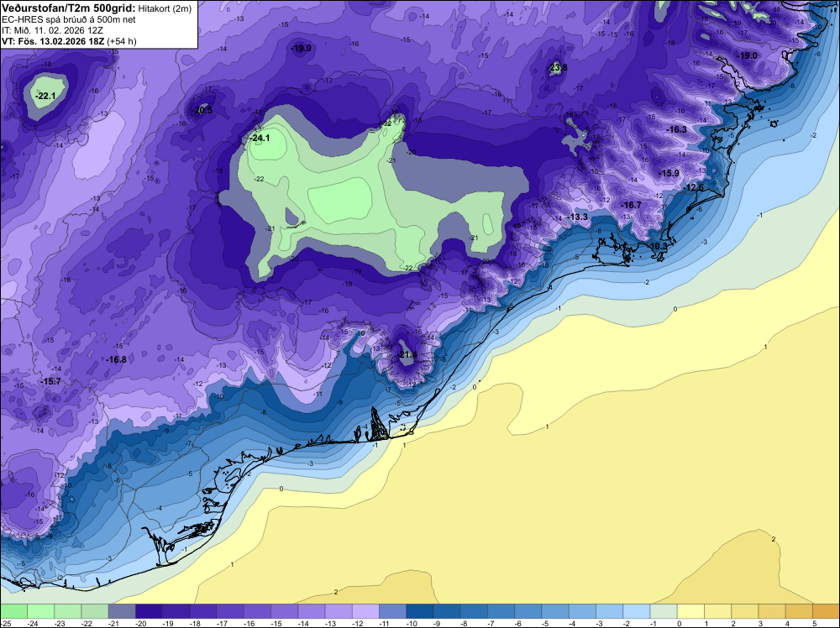The width and height of the screenshot is (840, 628).
Task: Click the bold -15.7 temperature label
Action: 50,382
